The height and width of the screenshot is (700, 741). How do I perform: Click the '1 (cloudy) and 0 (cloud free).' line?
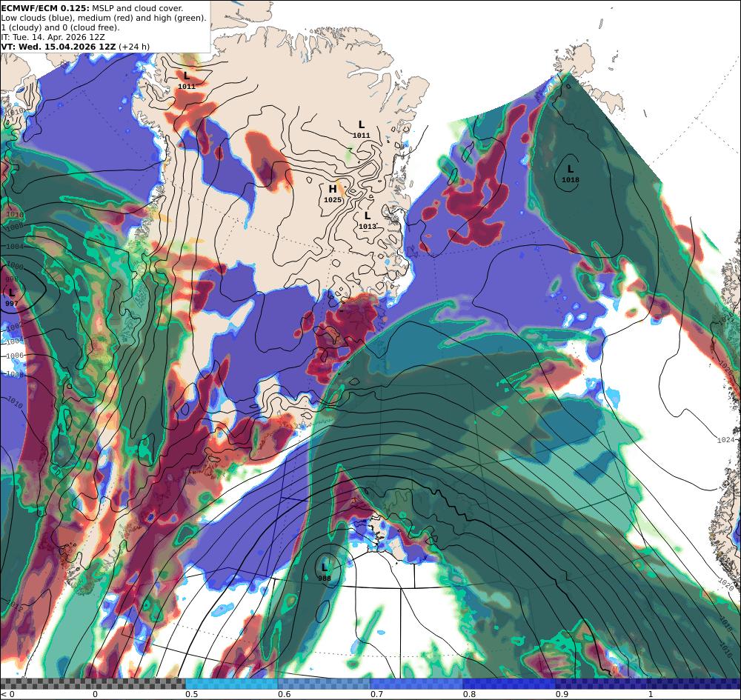pos(60,27)
